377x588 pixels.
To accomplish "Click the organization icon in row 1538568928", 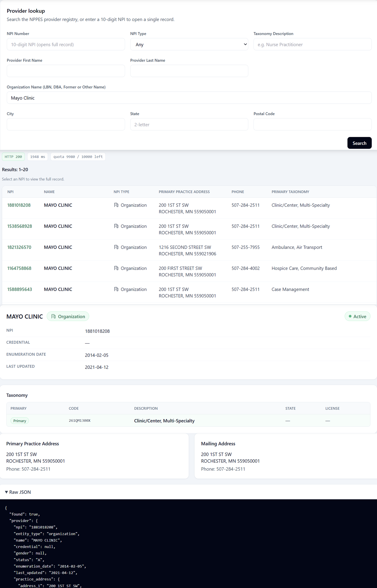I will [116, 226].
